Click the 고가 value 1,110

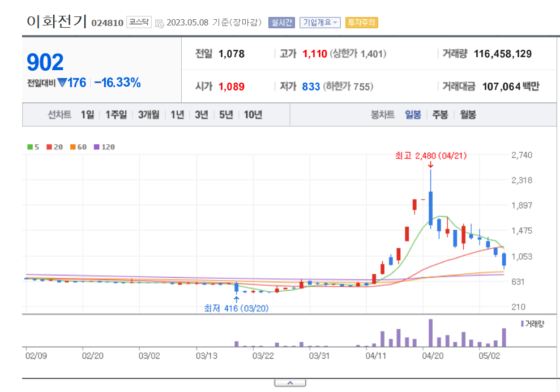click(x=315, y=54)
